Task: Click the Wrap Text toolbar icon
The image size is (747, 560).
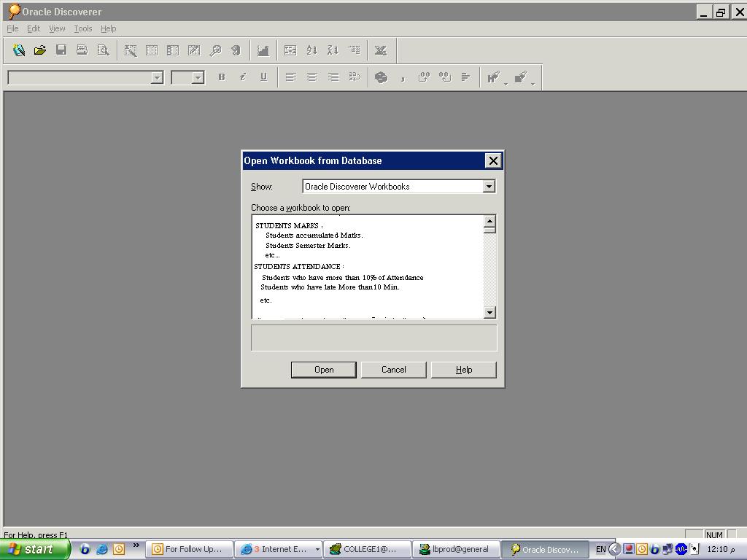Action: 355,77
